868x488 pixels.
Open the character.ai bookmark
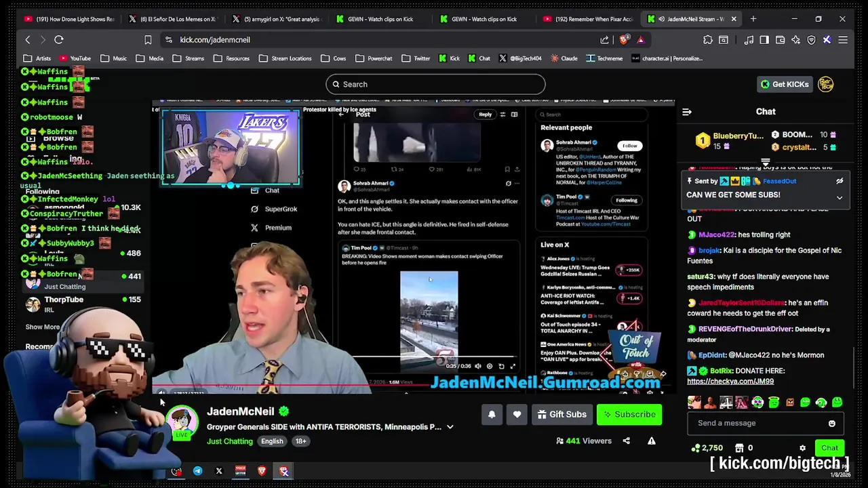(x=667, y=58)
